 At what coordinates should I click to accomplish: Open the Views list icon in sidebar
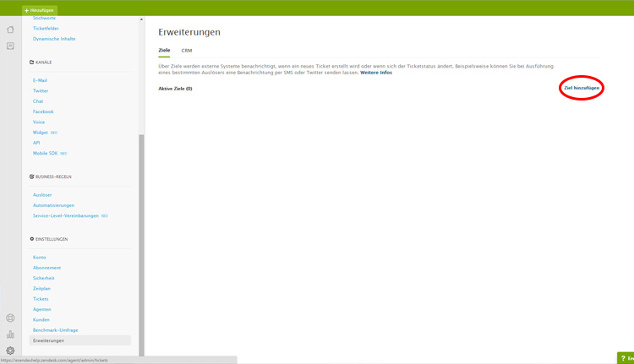point(10,46)
